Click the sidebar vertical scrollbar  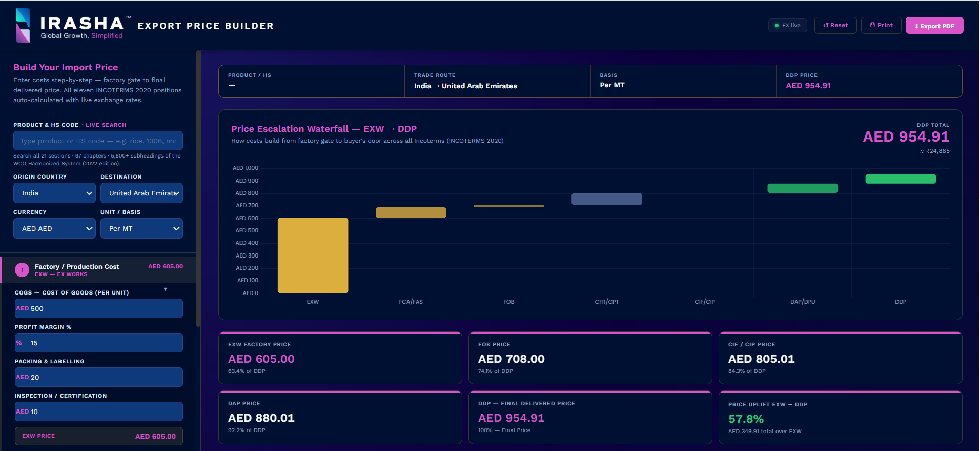point(198,188)
